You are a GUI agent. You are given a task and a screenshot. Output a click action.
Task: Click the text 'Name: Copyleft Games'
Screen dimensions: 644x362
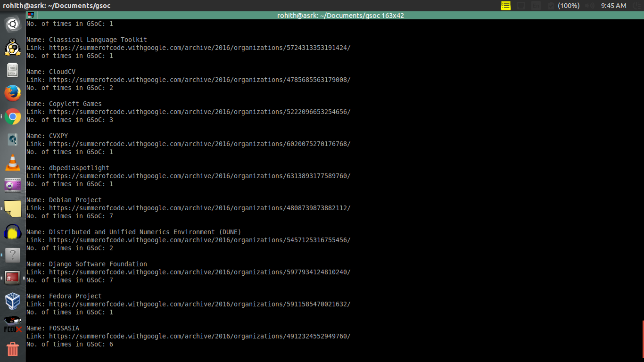click(64, 104)
